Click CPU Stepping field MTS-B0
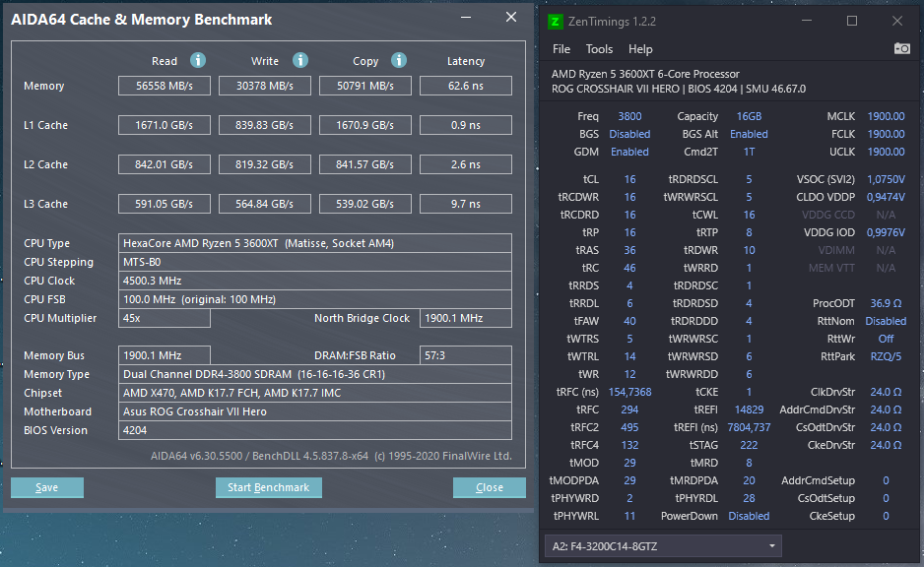 pos(314,262)
